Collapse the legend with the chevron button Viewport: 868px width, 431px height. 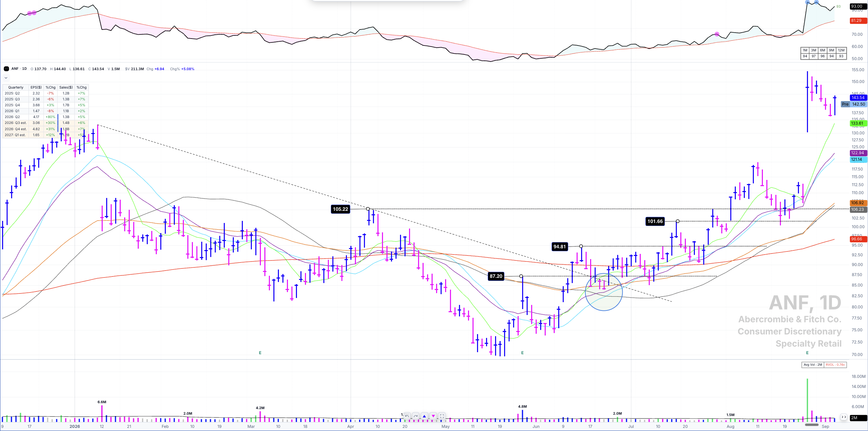point(6,78)
